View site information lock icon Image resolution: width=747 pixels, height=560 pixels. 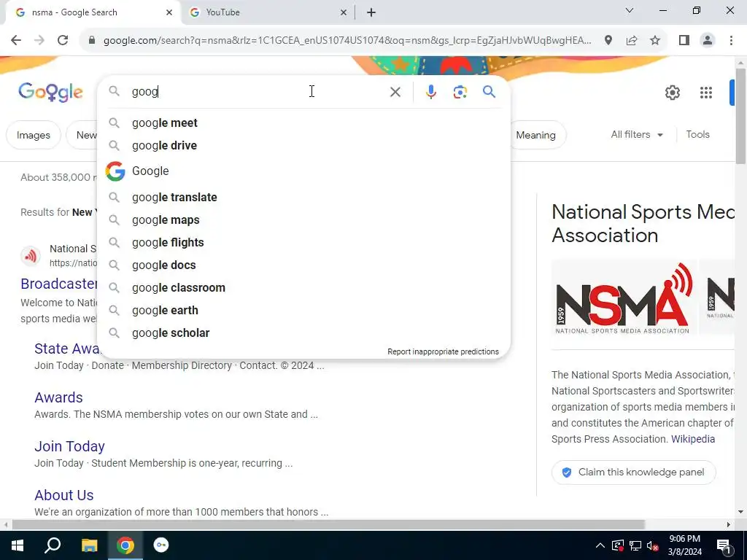click(x=91, y=41)
